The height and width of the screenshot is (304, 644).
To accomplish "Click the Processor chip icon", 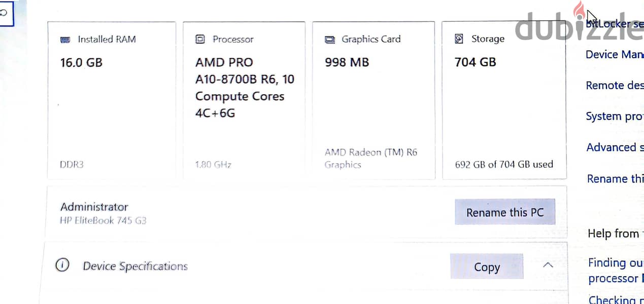I will coord(200,39).
